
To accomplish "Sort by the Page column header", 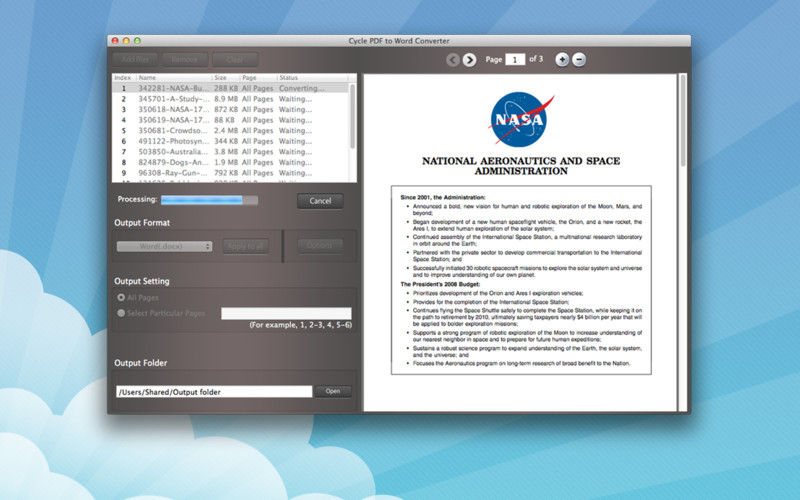I will click(258, 78).
